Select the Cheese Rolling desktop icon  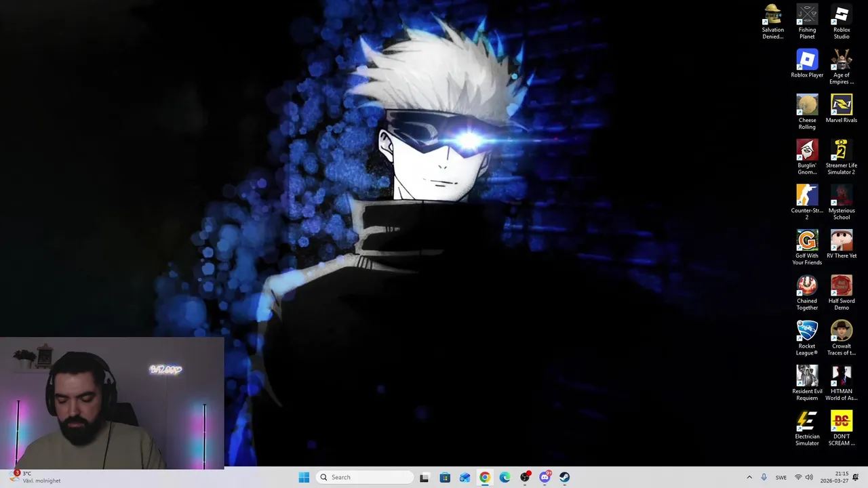point(807,113)
